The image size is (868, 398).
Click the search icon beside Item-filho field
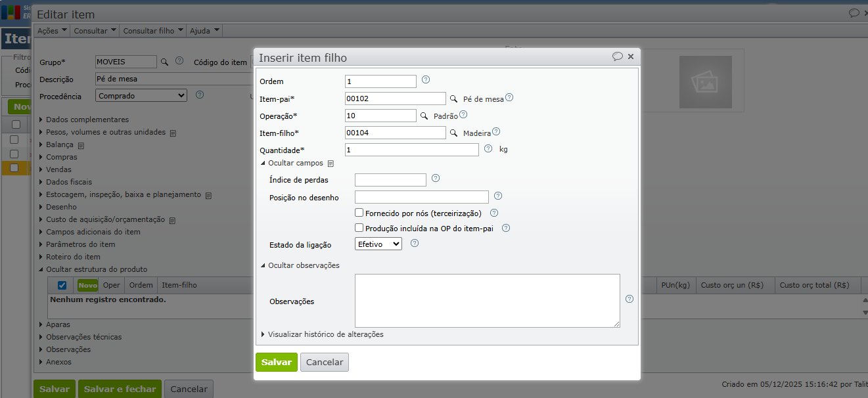pyautogui.click(x=453, y=133)
